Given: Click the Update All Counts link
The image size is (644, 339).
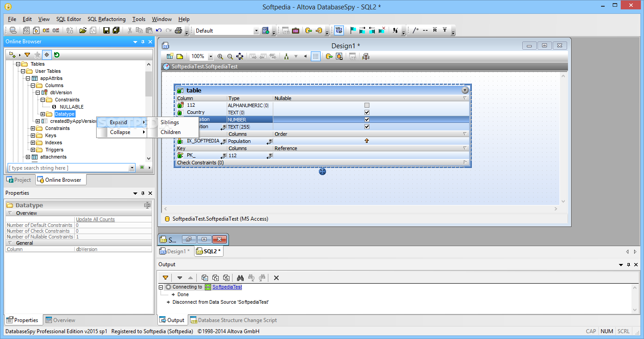Looking at the screenshot, I should click(x=95, y=219).
